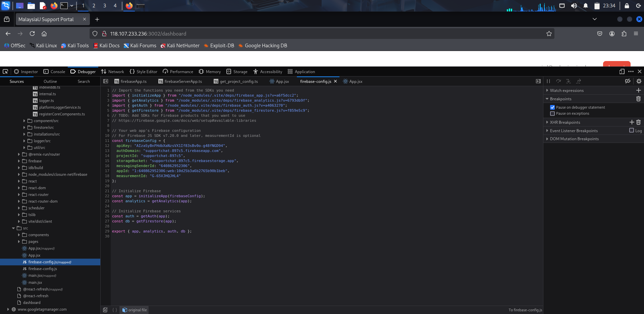The width and height of the screenshot is (644, 314).
Task: Bookmark this page with the star icon
Action: point(549,34)
